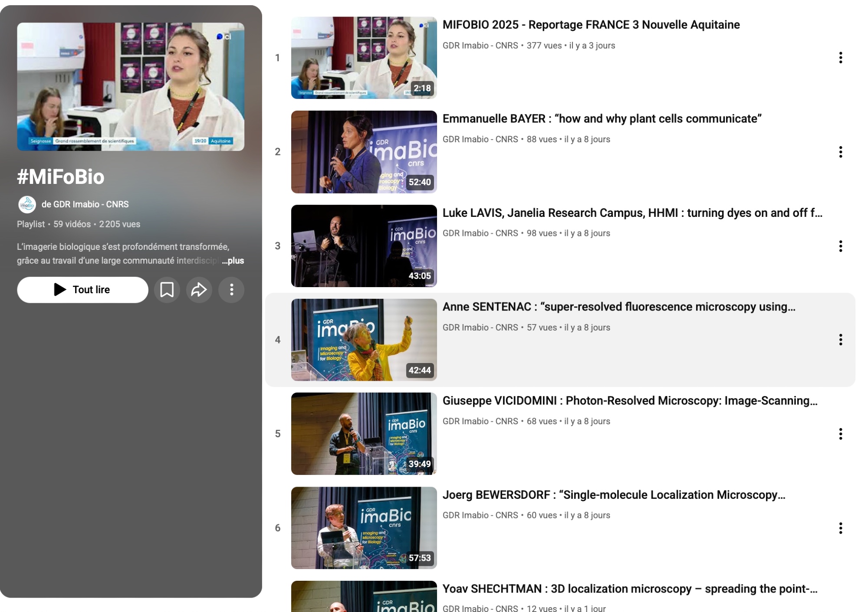Open three-dot menu for Luke LAVIS video
Viewport: 868px width, 612px height.
[840, 246]
